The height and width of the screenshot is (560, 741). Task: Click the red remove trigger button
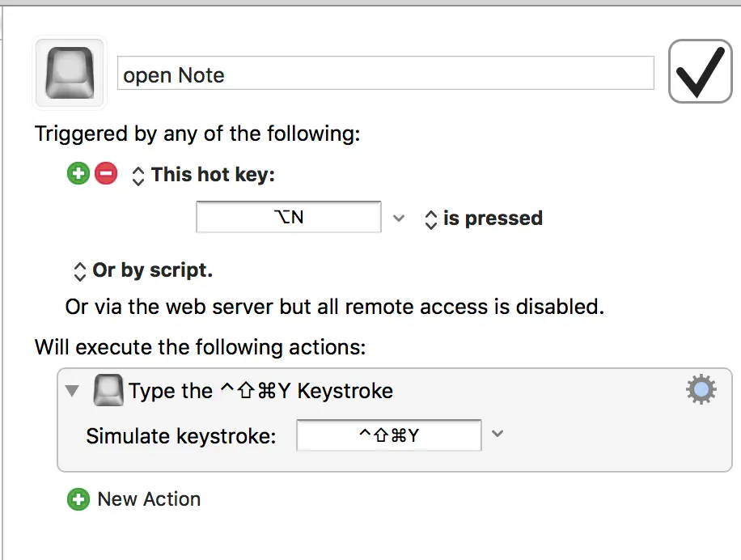(106, 173)
